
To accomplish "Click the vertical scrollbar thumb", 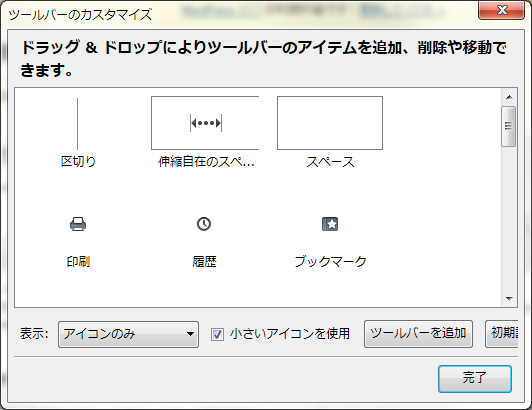I will click(x=508, y=126).
